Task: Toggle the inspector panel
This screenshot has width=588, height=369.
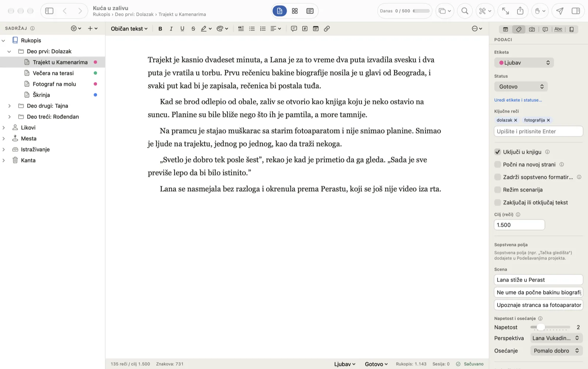Action: click(576, 11)
